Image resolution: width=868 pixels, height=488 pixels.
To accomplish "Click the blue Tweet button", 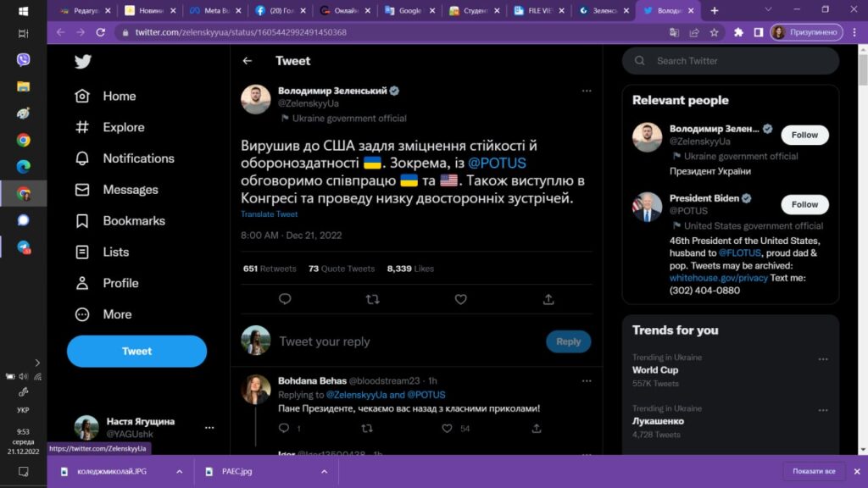I will click(x=136, y=351).
